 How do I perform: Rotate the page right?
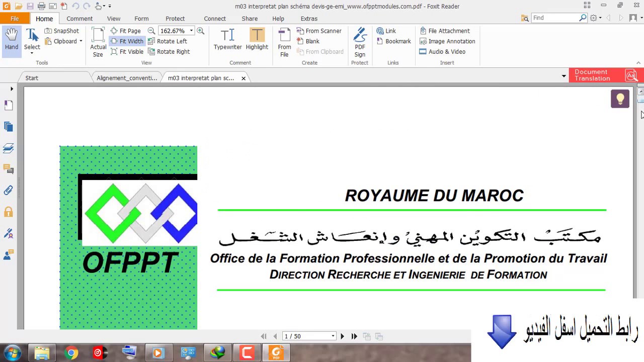point(169,52)
